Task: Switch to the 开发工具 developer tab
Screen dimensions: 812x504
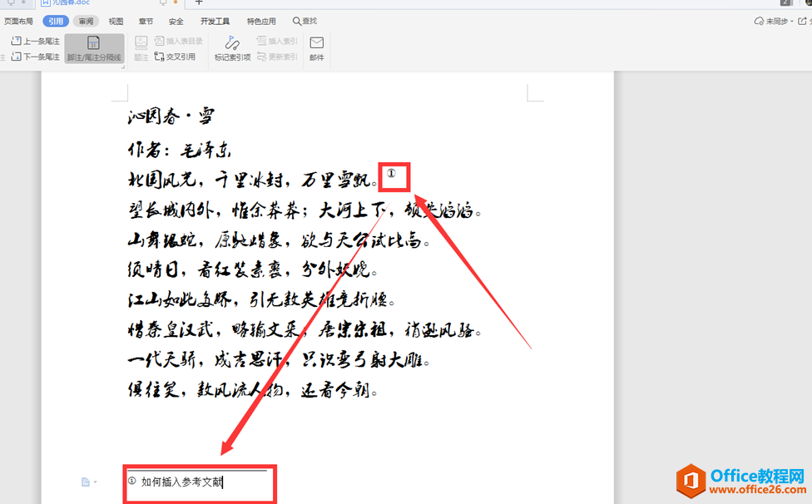Action: pos(215,22)
